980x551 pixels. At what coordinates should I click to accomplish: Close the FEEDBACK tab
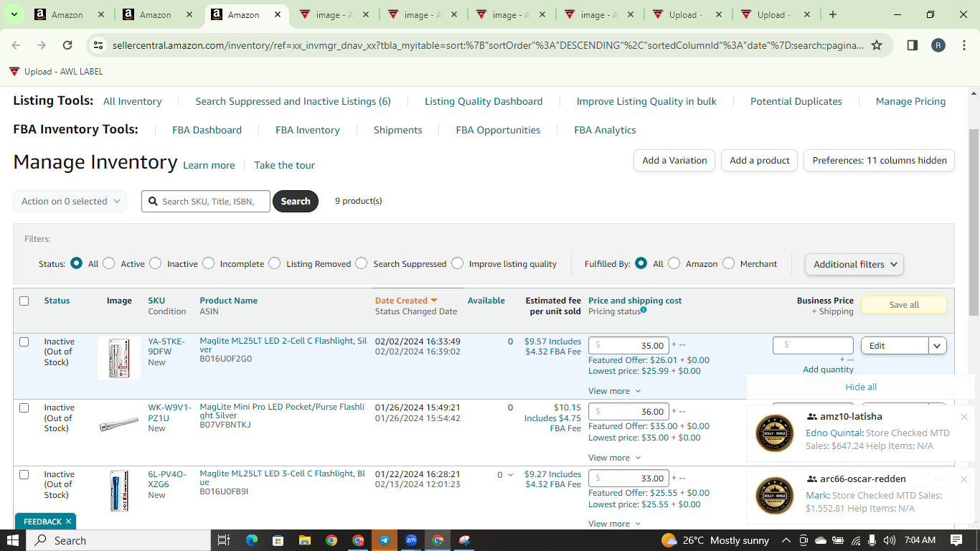(x=68, y=522)
